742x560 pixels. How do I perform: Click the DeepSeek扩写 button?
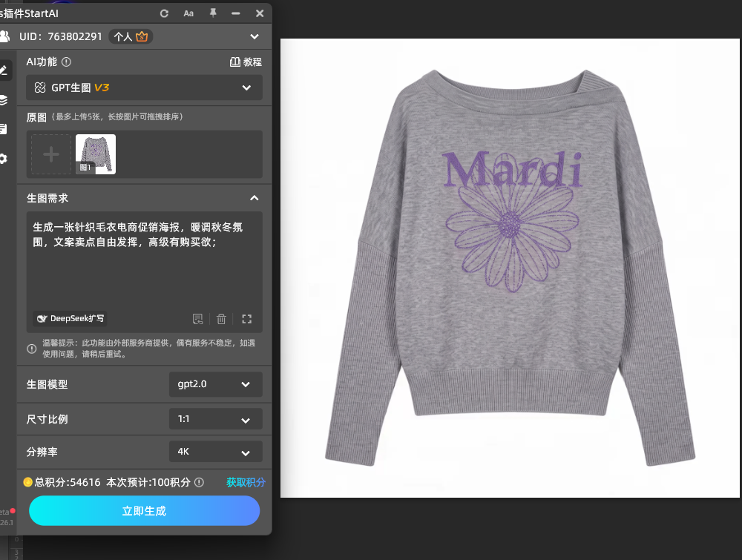(70, 318)
